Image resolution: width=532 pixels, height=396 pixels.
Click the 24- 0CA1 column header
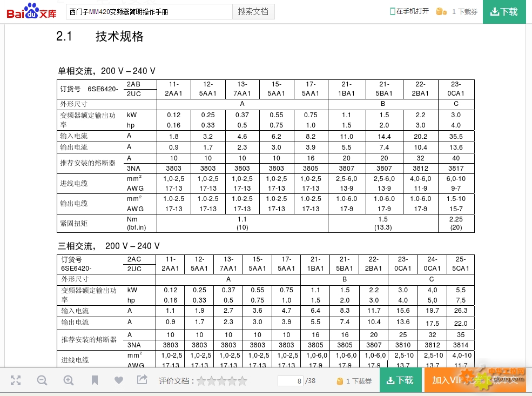coord(432,264)
